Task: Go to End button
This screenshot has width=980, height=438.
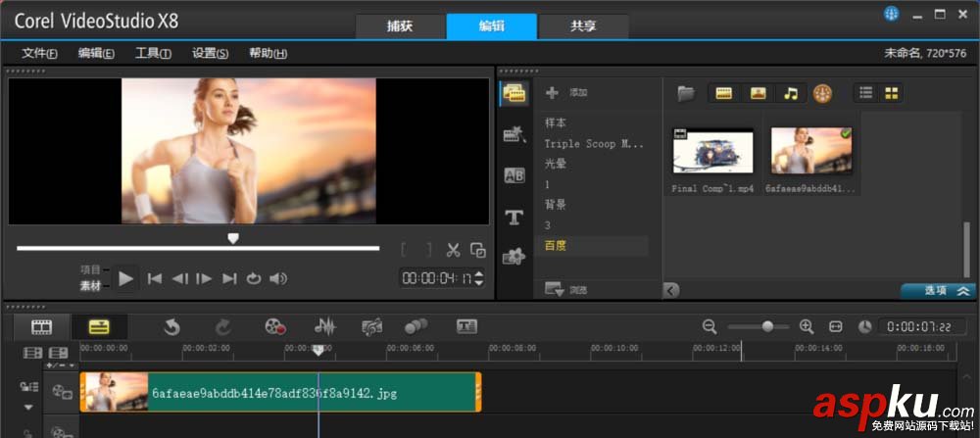Action: (x=229, y=278)
